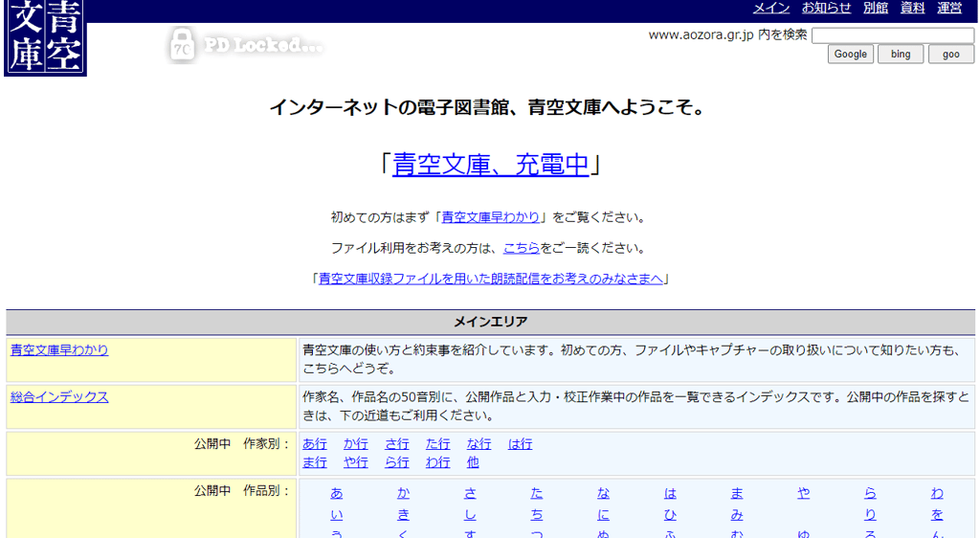Search with the Google button
Viewport: 980px width, 538px height.
pyautogui.click(x=851, y=55)
